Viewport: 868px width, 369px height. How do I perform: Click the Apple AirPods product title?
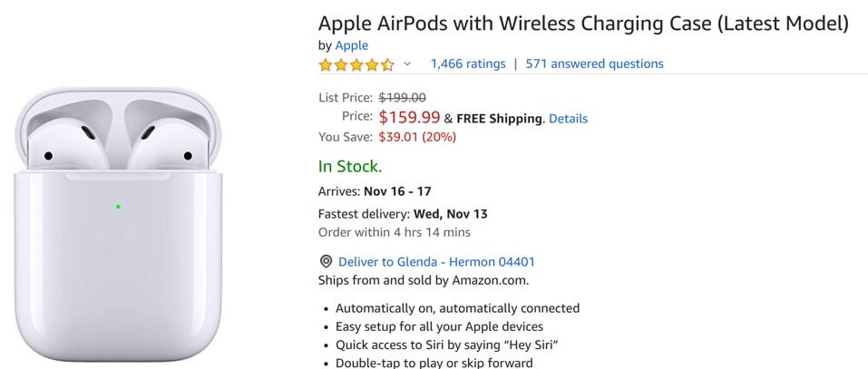coord(583,23)
